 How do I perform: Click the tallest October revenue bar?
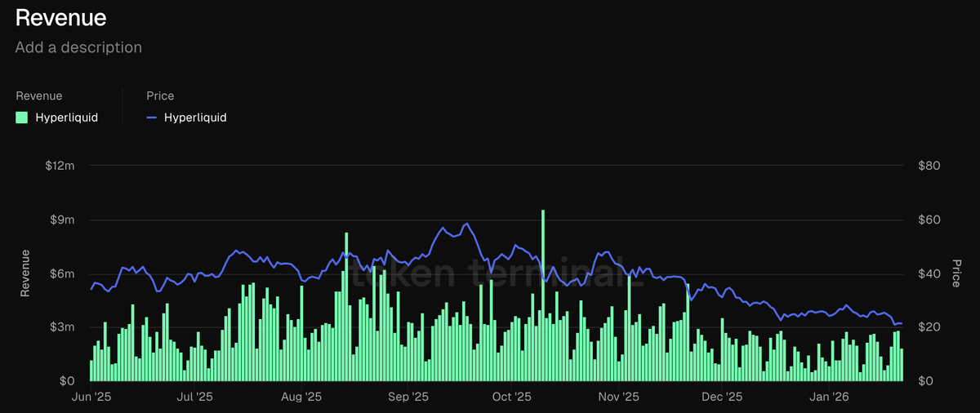click(542, 295)
